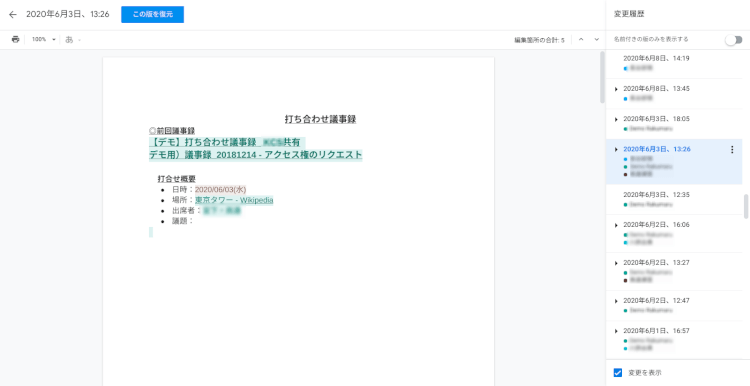Open the 東京タワー - Wikipedia link

234,200
